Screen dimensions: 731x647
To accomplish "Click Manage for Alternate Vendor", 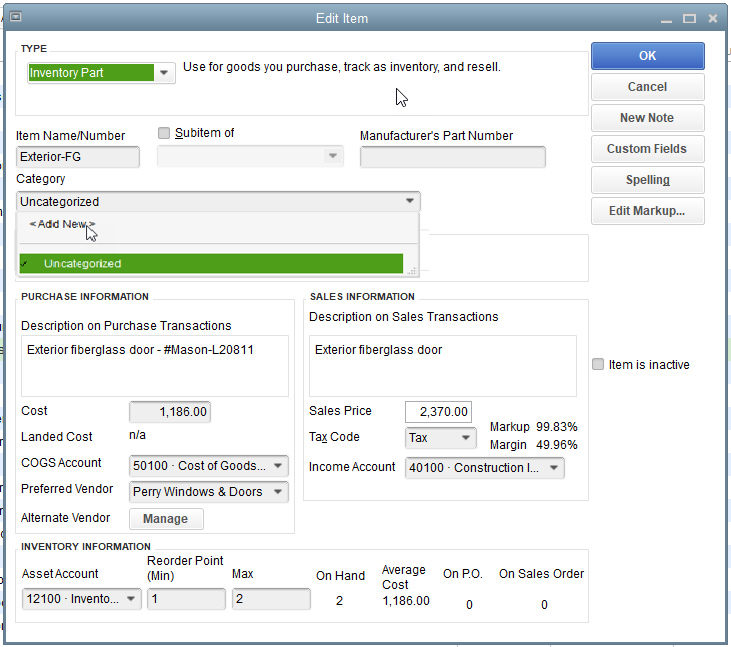I will click(x=165, y=519).
